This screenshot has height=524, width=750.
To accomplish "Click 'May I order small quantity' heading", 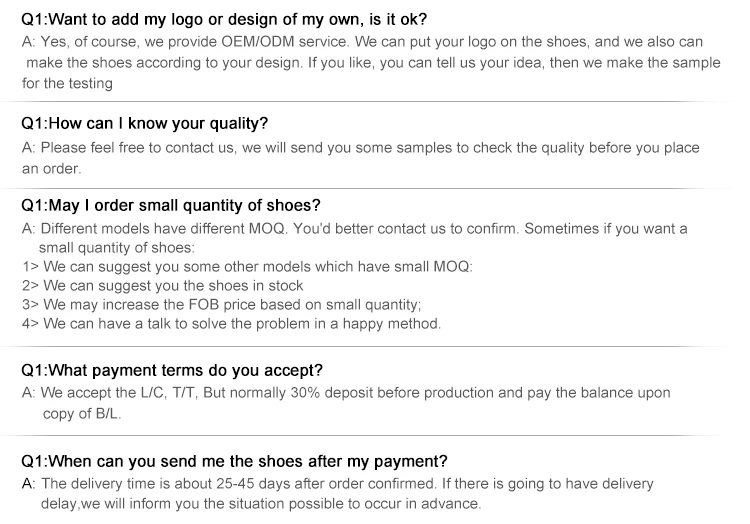I will point(171,205).
